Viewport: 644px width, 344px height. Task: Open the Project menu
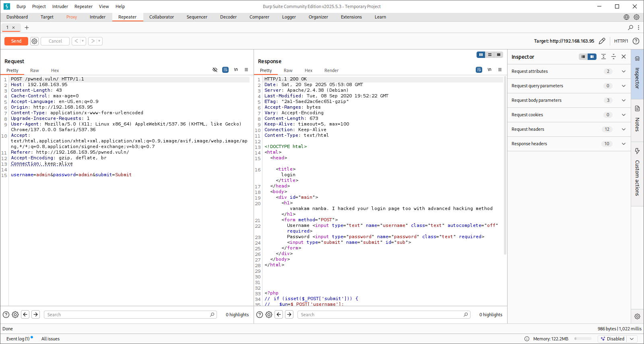click(39, 6)
